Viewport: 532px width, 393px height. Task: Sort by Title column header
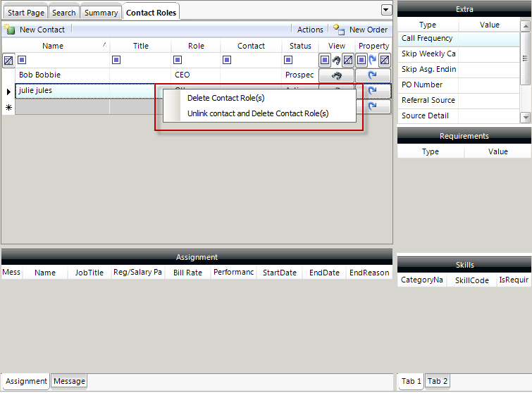click(x=140, y=46)
